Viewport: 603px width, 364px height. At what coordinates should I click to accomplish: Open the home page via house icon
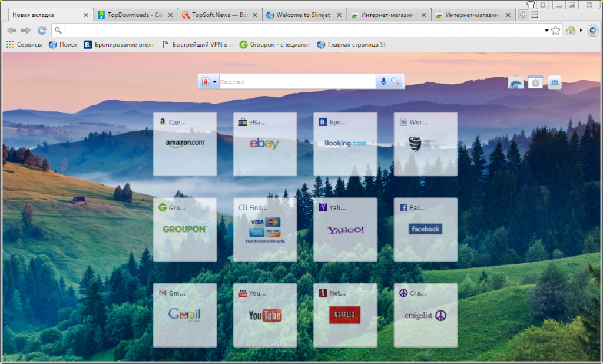click(x=571, y=30)
